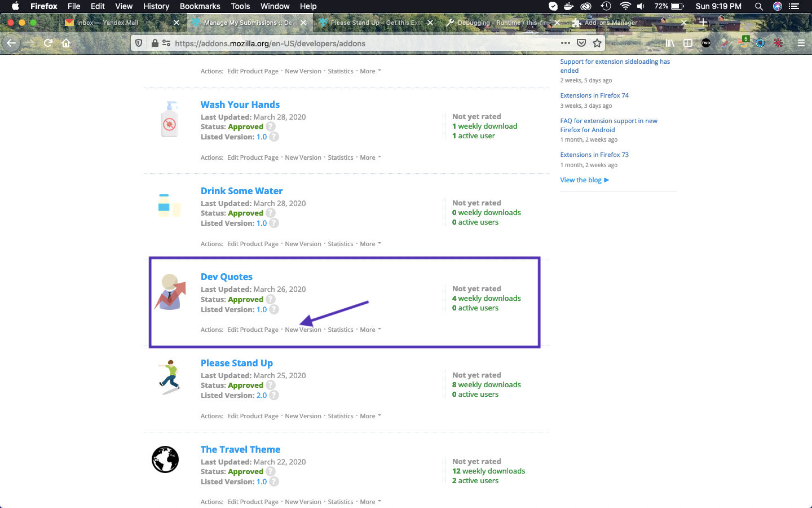Open the extension icon with badge 5
812x508 pixels.
pyautogui.click(x=743, y=42)
